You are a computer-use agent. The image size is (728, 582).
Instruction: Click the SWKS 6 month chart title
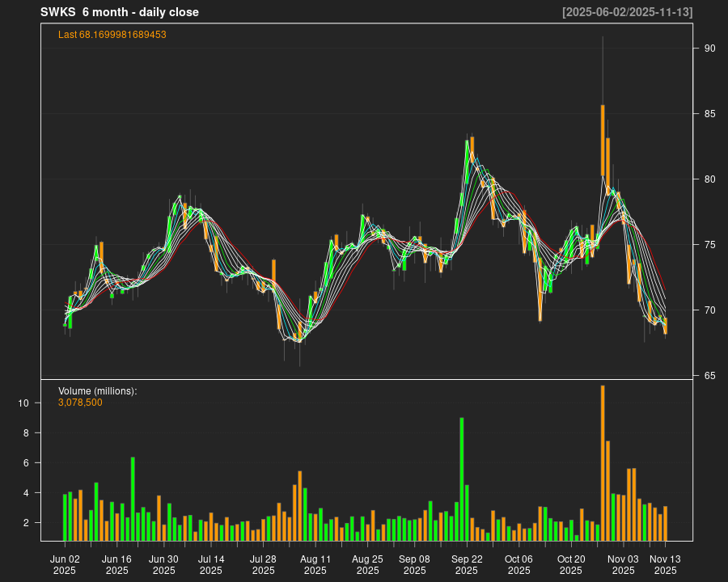[x=120, y=12]
